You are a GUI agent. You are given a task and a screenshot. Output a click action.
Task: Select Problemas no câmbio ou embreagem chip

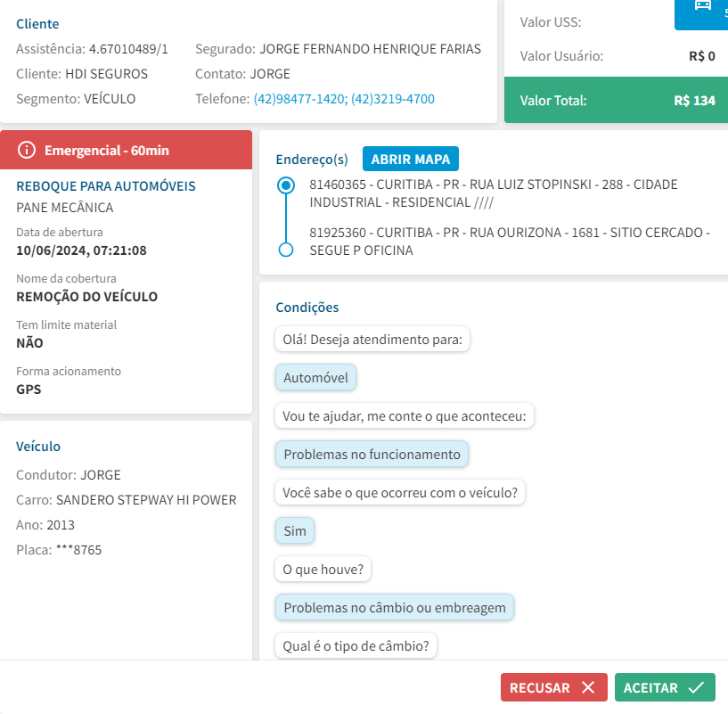point(395,607)
